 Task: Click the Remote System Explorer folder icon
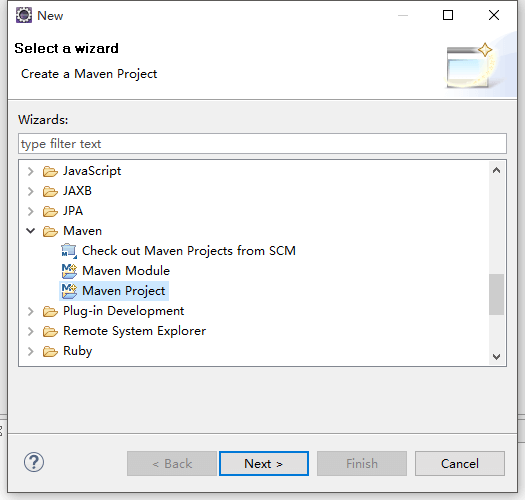(x=50, y=332)
